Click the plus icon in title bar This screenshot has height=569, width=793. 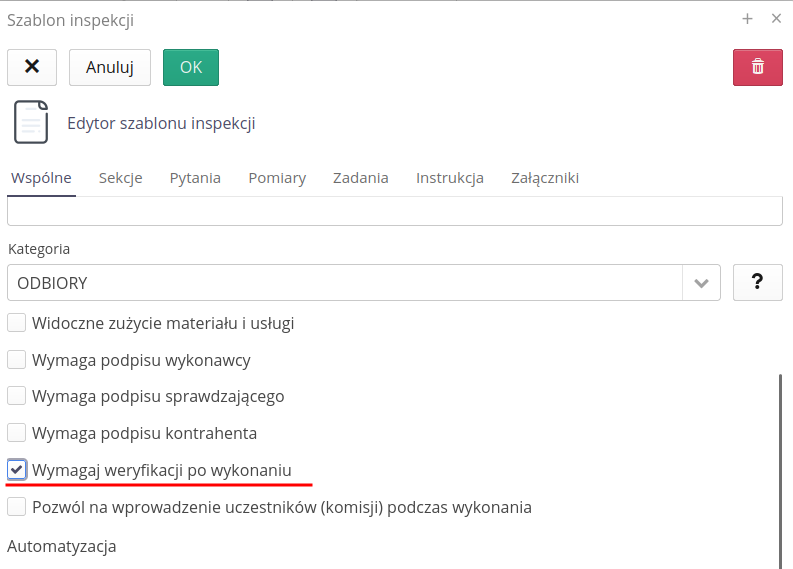click(747, 19)
